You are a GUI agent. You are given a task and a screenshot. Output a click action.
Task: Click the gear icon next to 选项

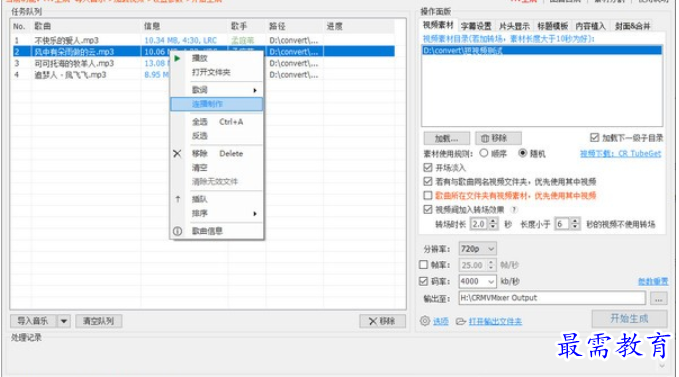(x=425, y=321)
